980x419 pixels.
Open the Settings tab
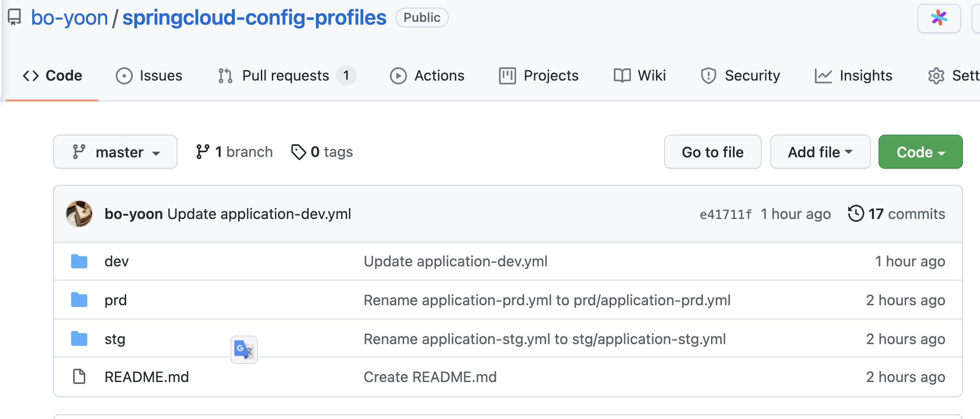click(953, 76)
